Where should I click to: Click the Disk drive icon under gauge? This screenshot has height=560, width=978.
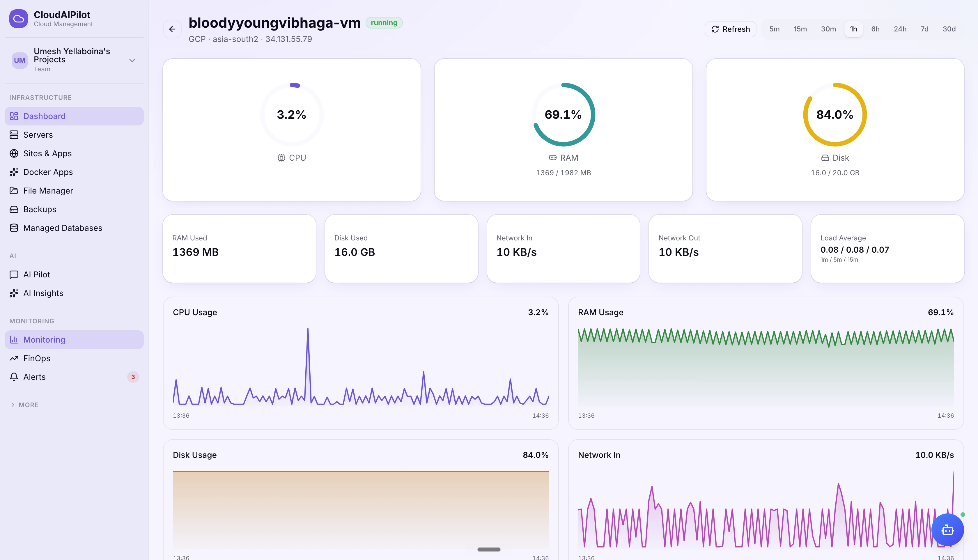825,158
